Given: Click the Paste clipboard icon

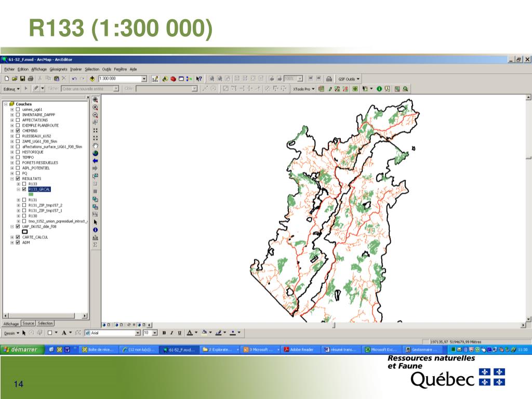Looking at the screenshot, I should [x=56, y=79].
